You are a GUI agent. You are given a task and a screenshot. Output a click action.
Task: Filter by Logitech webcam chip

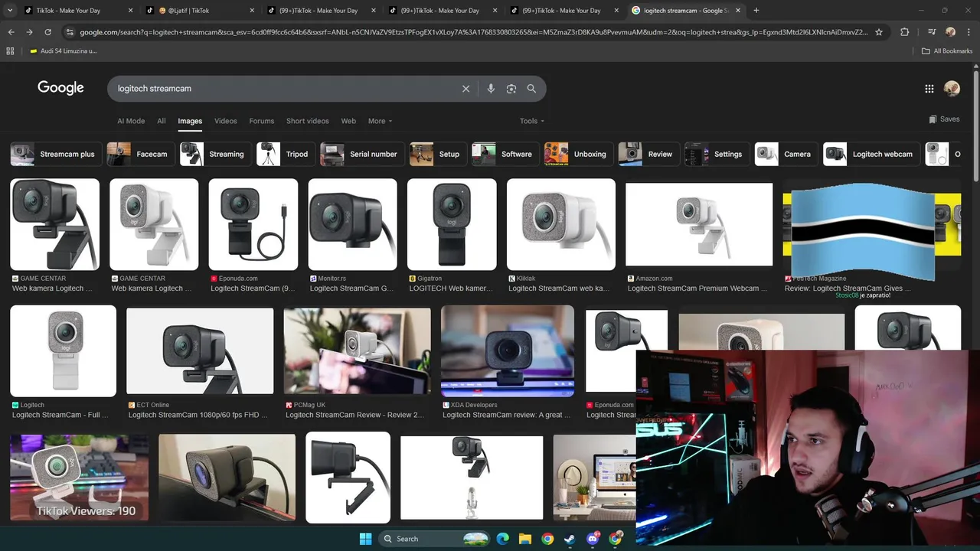[870, 154]
